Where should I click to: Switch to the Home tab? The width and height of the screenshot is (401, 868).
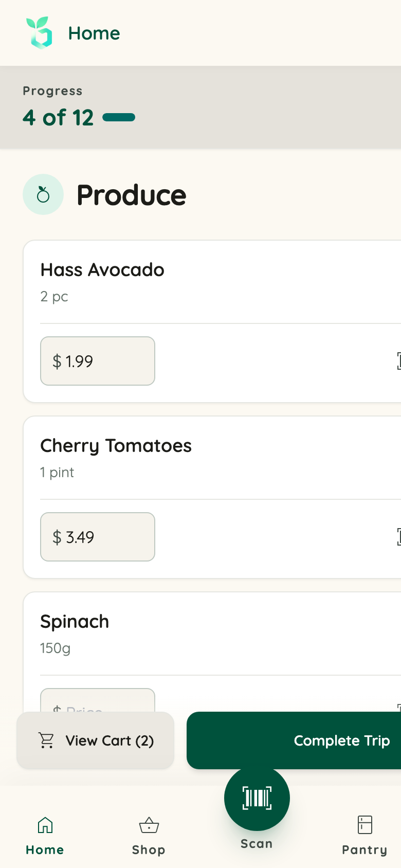coord(45,836)
